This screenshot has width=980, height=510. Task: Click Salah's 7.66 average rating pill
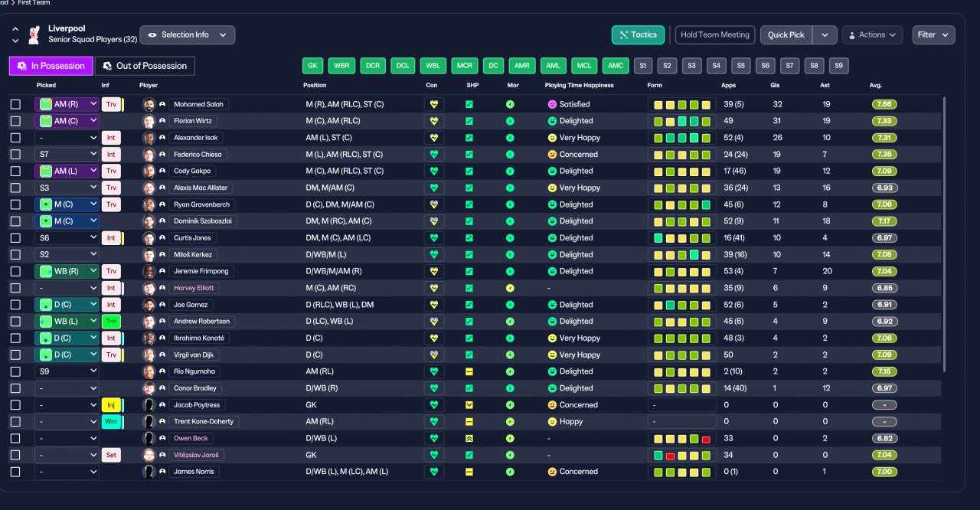click(x=884, y=104)
